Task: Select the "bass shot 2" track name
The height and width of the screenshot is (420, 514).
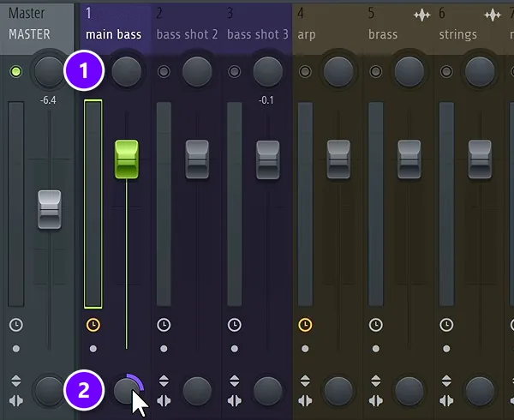Action: click(187, 34)
